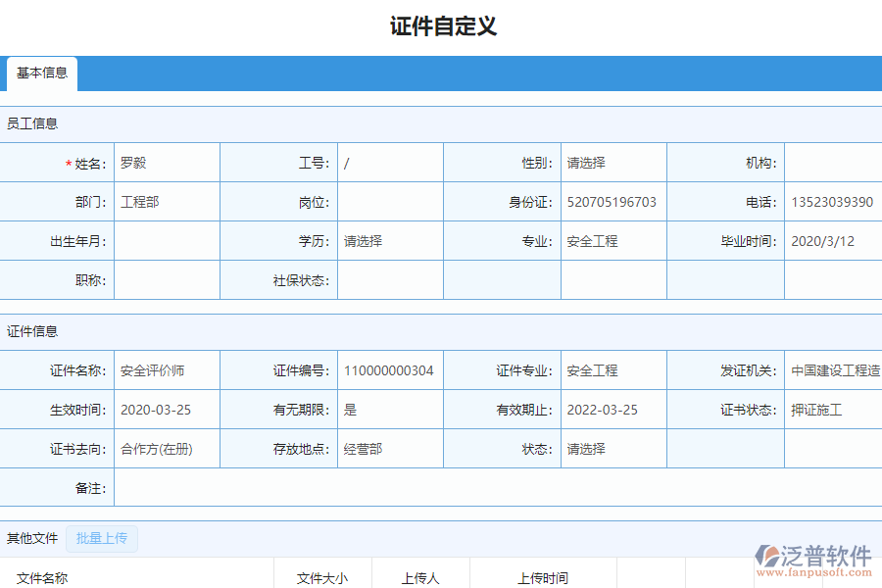
Task: Click the 社保状态 selection field
Action: [x=390, y=279]
